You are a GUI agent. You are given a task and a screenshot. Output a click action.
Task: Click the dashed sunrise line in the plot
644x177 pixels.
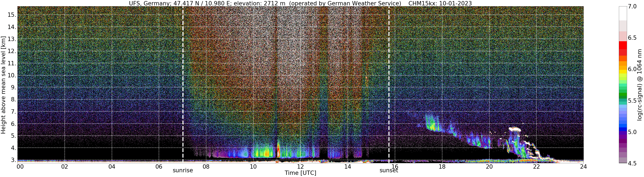click(183, 85)
